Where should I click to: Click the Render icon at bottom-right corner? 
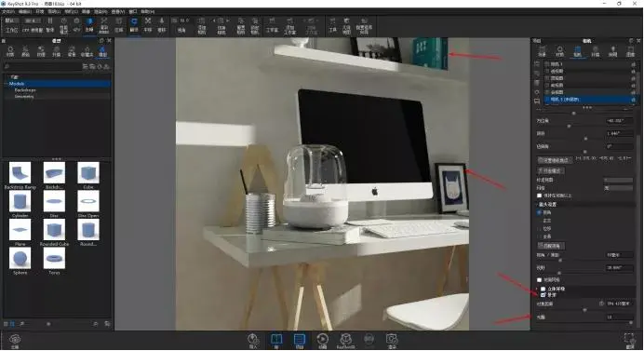pyautogui.click(x=630, y=341)
